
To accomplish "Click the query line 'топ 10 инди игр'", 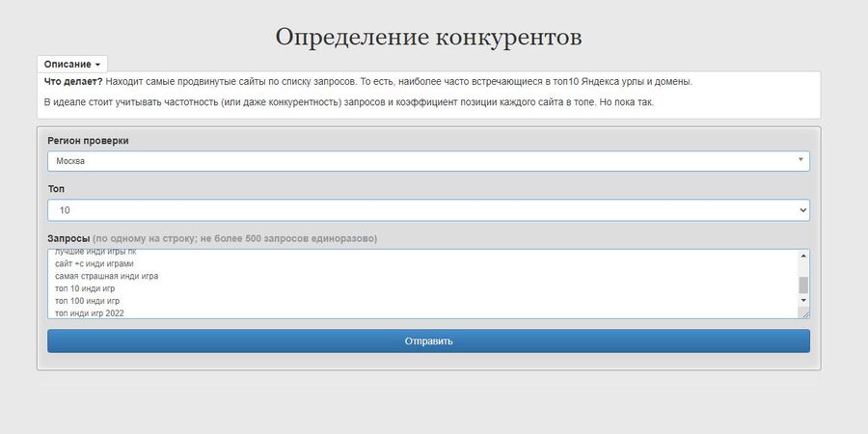I will (85, 288).
